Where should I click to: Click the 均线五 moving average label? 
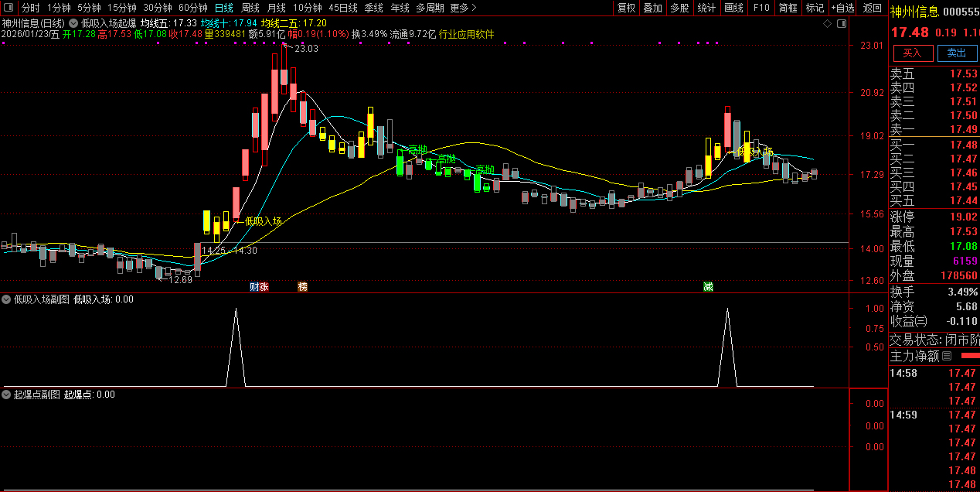click(x=168, y=24)
